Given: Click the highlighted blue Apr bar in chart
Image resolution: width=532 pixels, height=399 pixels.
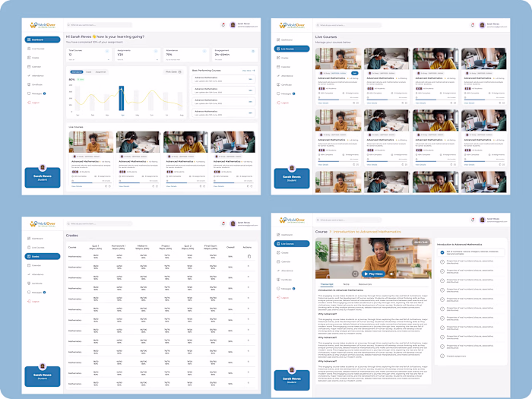Looking at the screenshot, I should click(x=121, y=98).
